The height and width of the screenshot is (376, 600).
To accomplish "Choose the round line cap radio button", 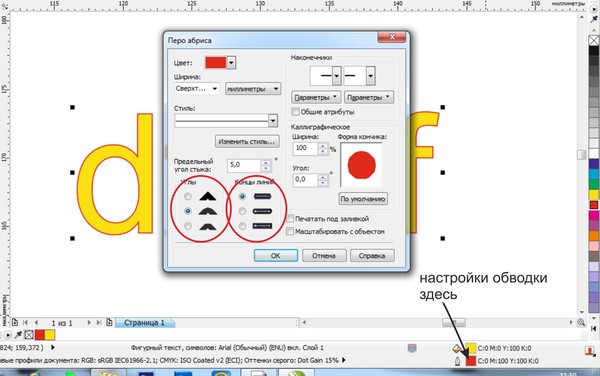I will pos(242,211).
